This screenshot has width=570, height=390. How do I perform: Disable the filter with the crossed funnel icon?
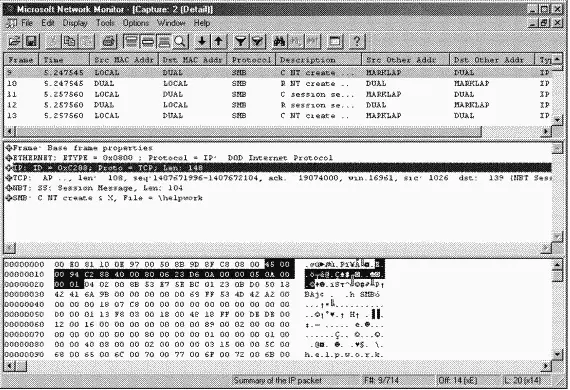click(257, 42)
